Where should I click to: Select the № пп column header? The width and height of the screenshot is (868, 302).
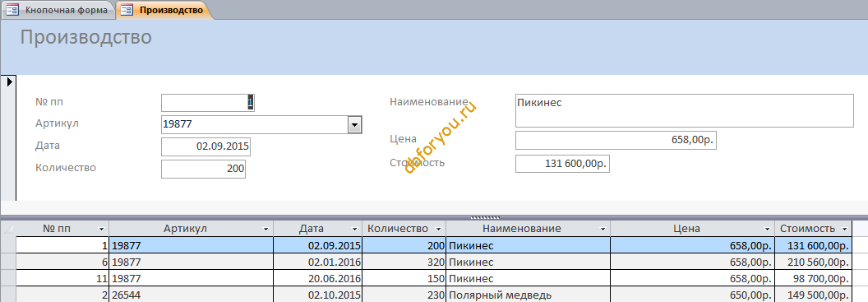point(62,229)
